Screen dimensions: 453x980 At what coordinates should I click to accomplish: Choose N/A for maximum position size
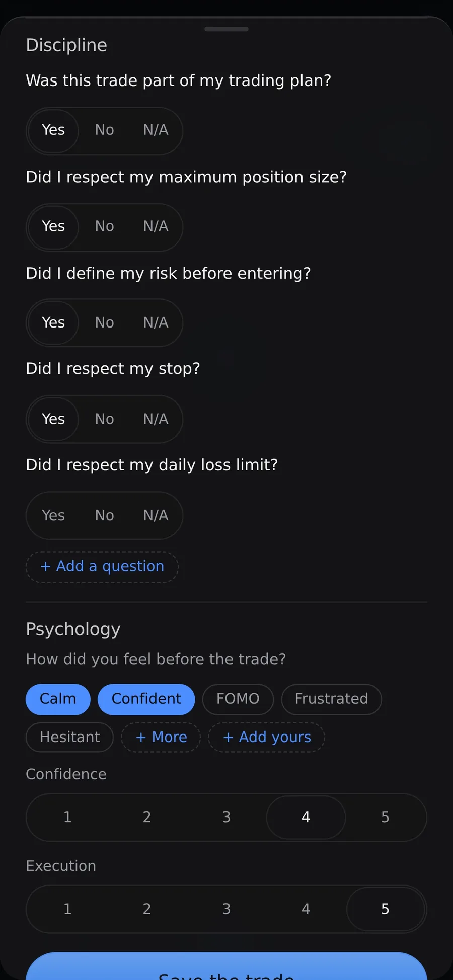point(156,227)
